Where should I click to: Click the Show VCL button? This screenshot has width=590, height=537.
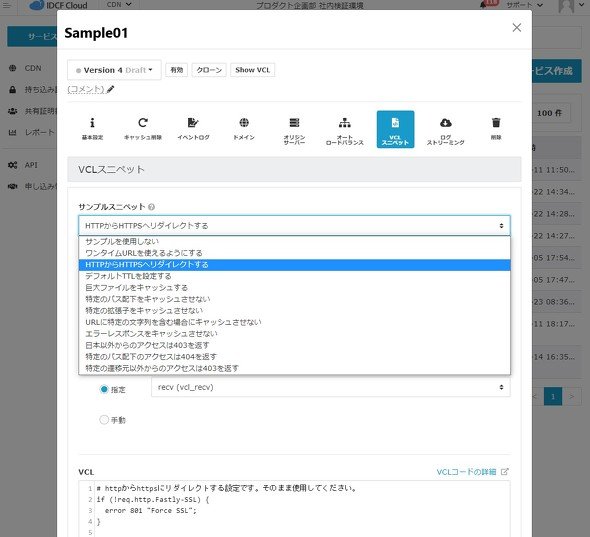252,70
